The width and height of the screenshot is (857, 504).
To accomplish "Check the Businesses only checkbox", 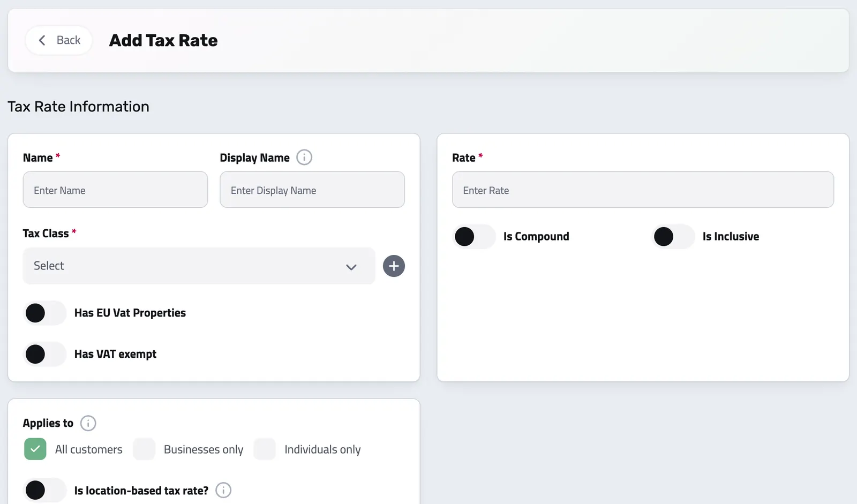I will pyautogui.click(x=144, y=449).
